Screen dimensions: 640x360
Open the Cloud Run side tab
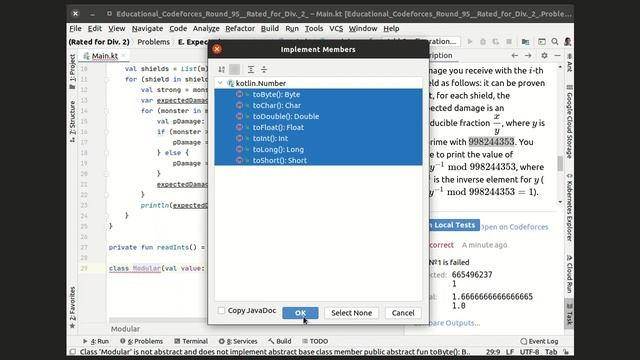[569, 274]
